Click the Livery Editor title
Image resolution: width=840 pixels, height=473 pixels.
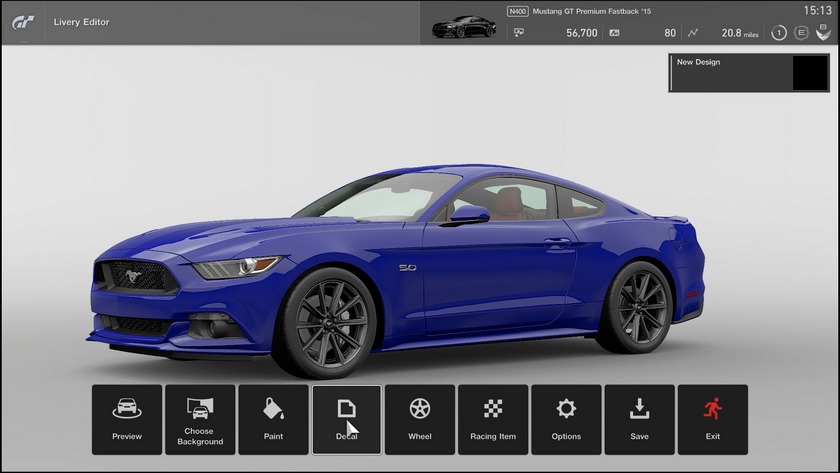pos(82,22)
